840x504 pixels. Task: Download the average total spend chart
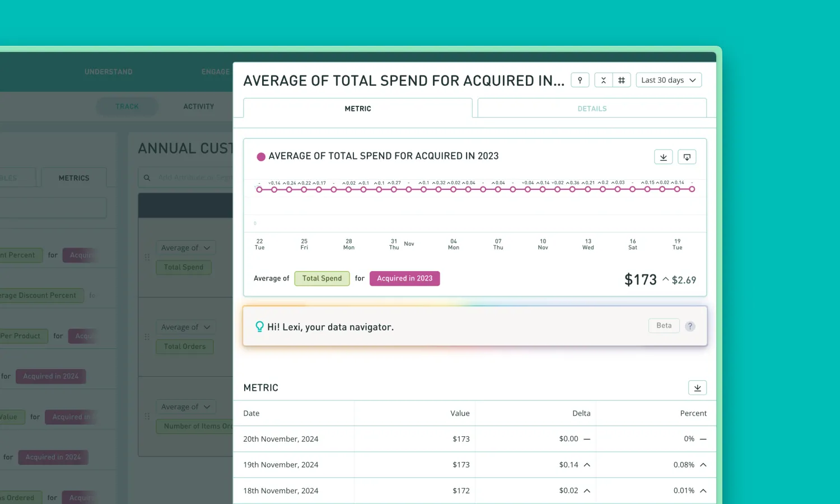point(664,157)
